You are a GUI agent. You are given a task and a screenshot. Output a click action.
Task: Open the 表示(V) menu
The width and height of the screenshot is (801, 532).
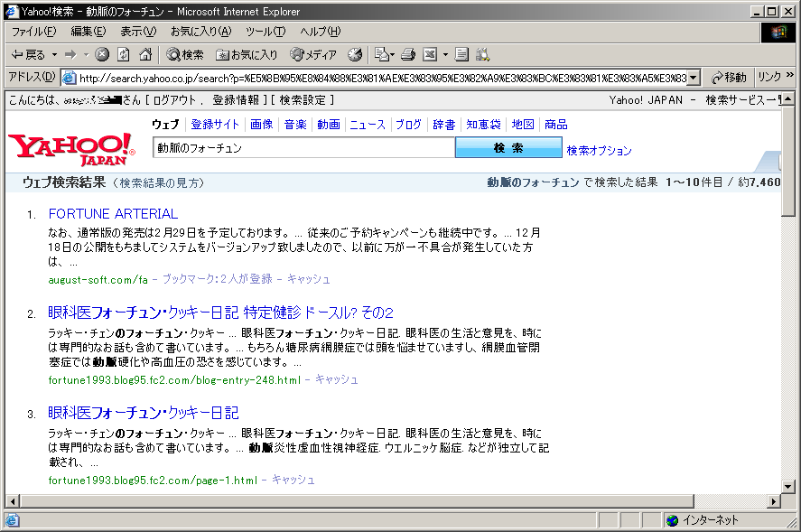pyautogui.click(x=138, y=32)
